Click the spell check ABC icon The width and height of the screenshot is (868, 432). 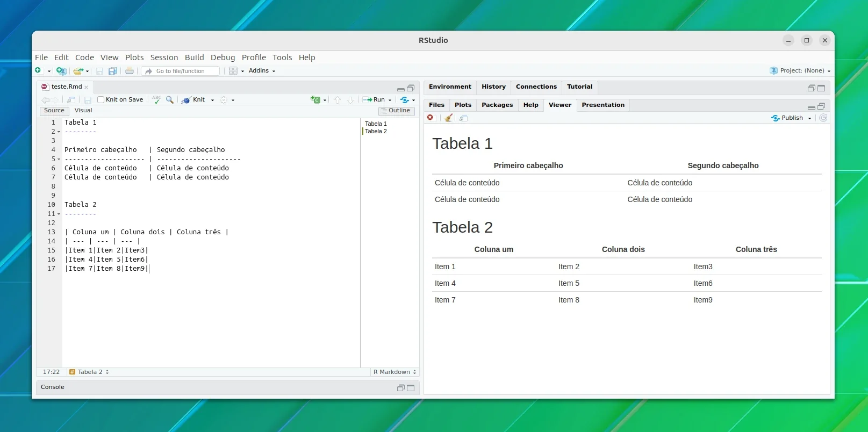156,99
